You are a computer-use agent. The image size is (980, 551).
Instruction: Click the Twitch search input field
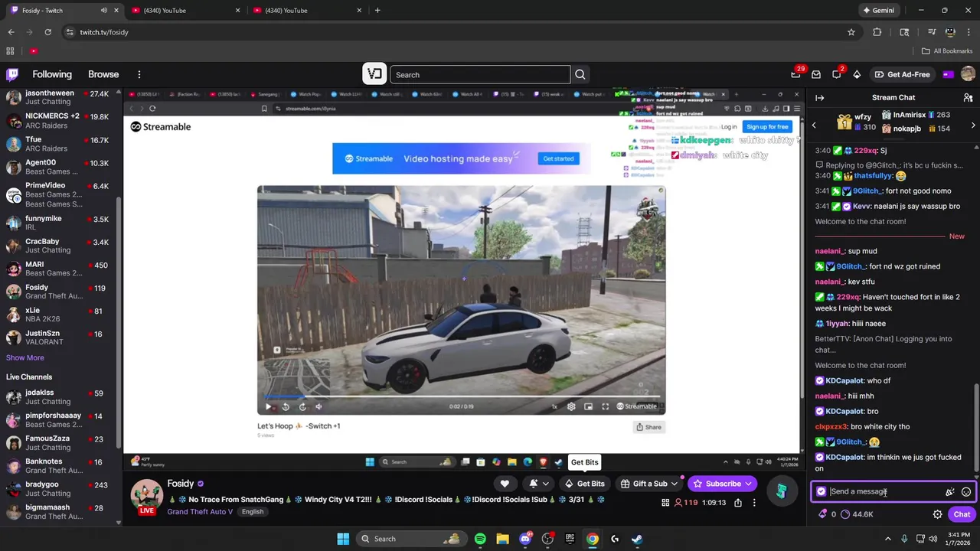[x=480, y=74]
